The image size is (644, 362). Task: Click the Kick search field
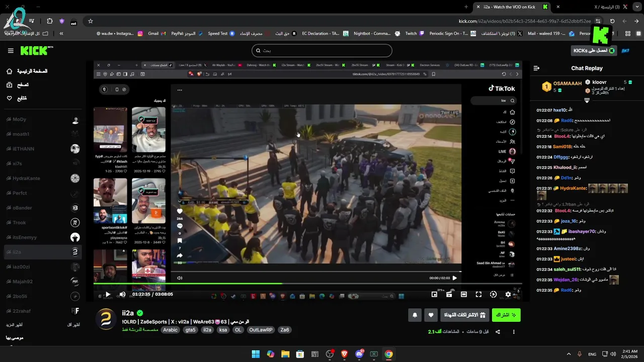pyautogui.click(x=322, y=50)
